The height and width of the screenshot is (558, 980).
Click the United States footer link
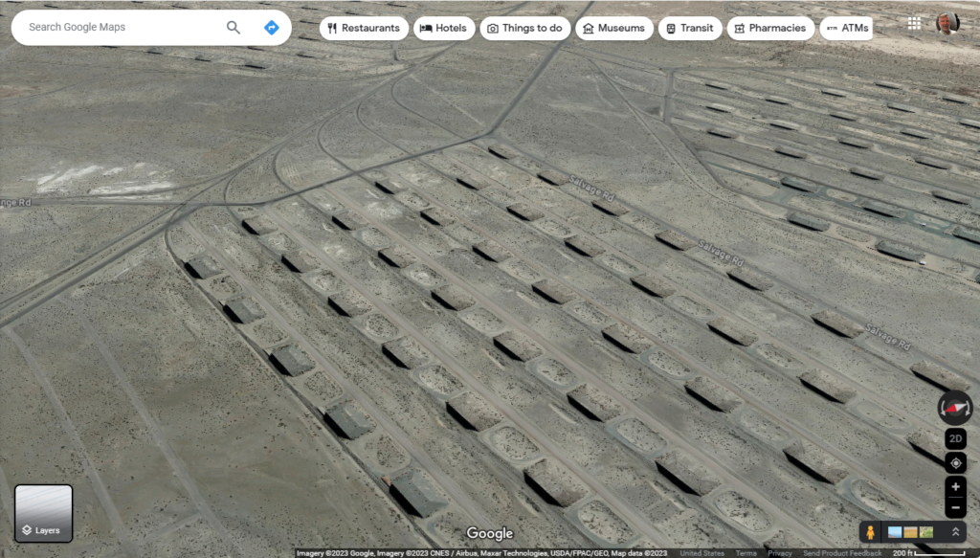[x=702, y=553]
